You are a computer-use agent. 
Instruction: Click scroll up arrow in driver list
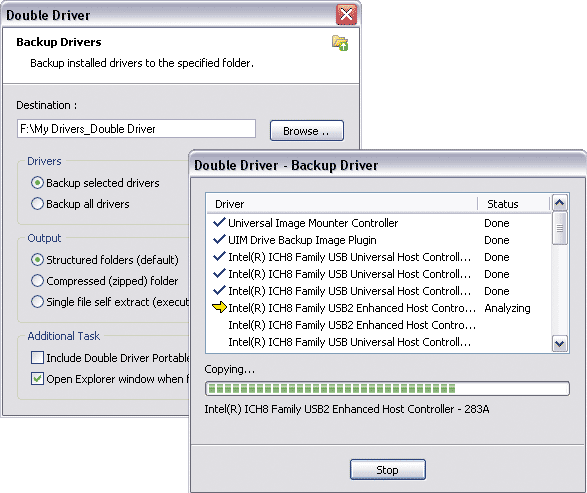pos(560,203)
